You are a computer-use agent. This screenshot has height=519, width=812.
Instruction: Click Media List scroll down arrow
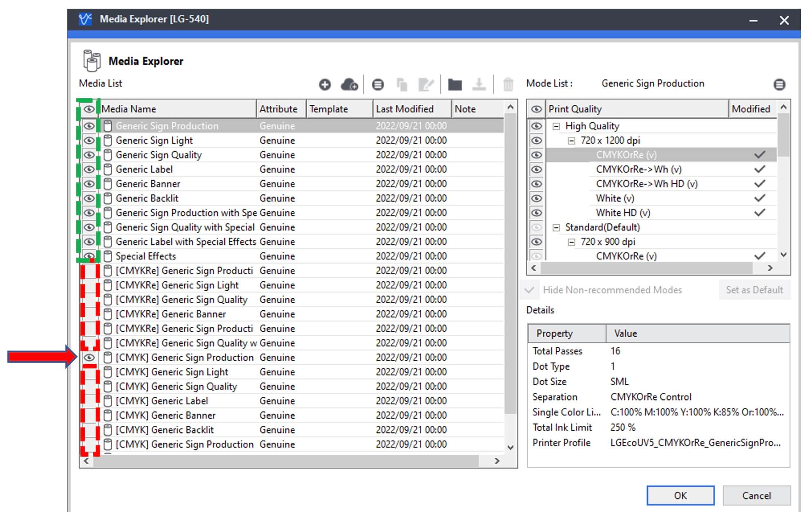(x=510, y=447)
